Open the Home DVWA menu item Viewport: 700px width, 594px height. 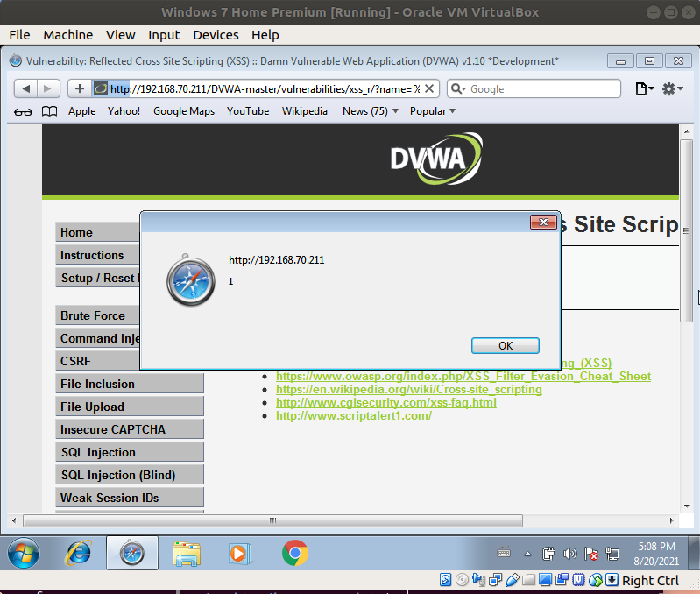click(98, 232)
